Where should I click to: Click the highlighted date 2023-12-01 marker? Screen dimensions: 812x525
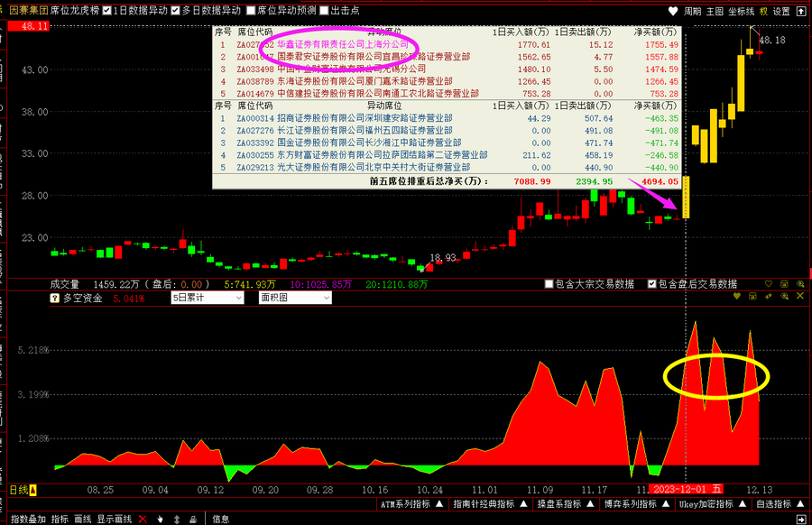tap(687, 489)
